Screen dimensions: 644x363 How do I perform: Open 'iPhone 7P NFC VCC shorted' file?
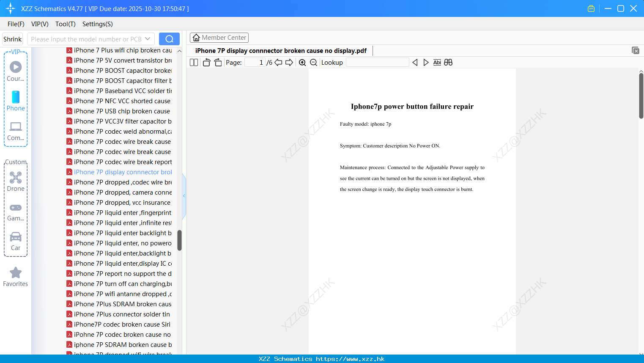click(x=118, y=101)
